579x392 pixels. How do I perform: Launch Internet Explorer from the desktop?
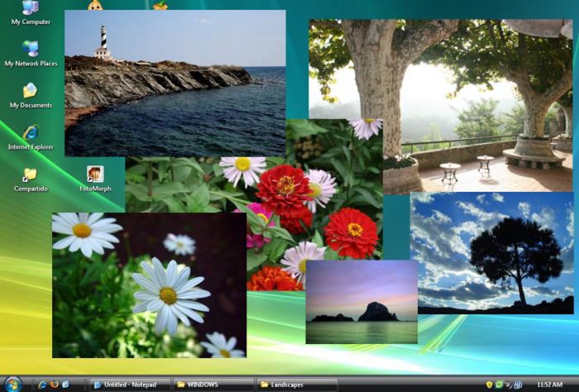31,138
